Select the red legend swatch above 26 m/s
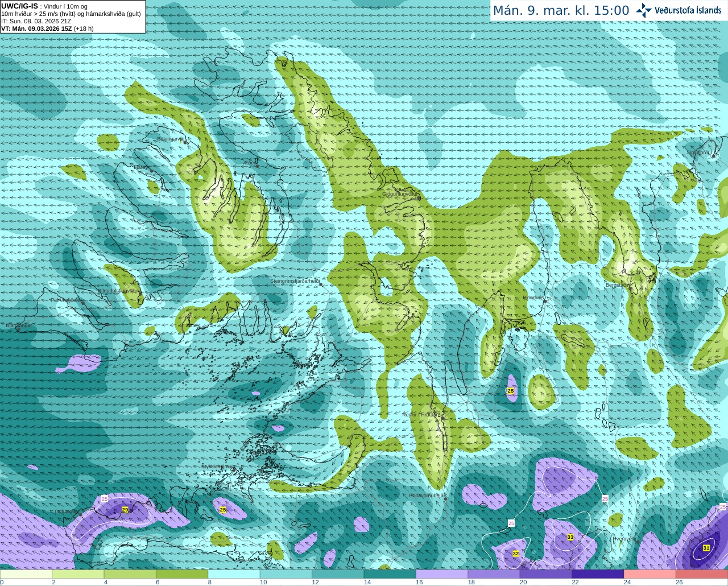728x586 pixels. click(x=702, y=574)
